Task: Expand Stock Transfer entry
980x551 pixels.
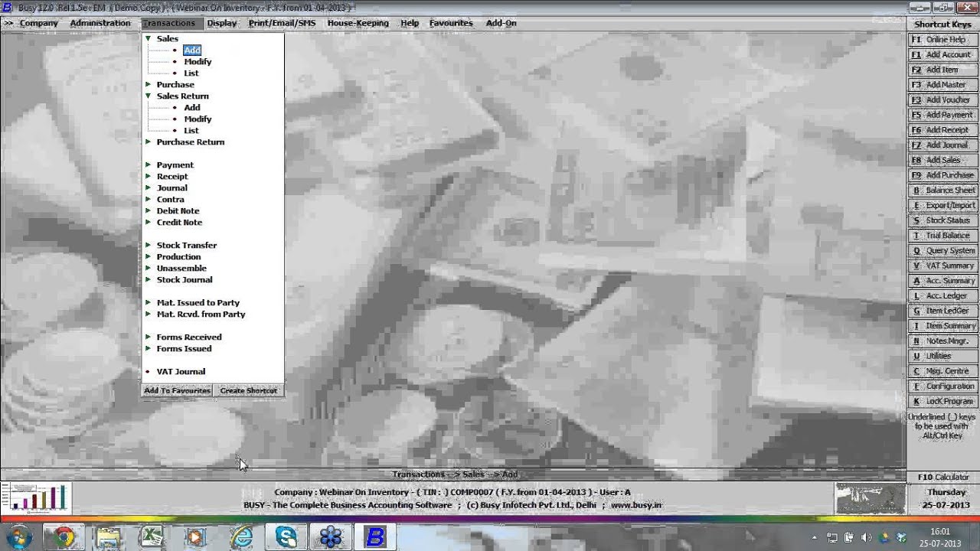Action: tap(148, 245)
